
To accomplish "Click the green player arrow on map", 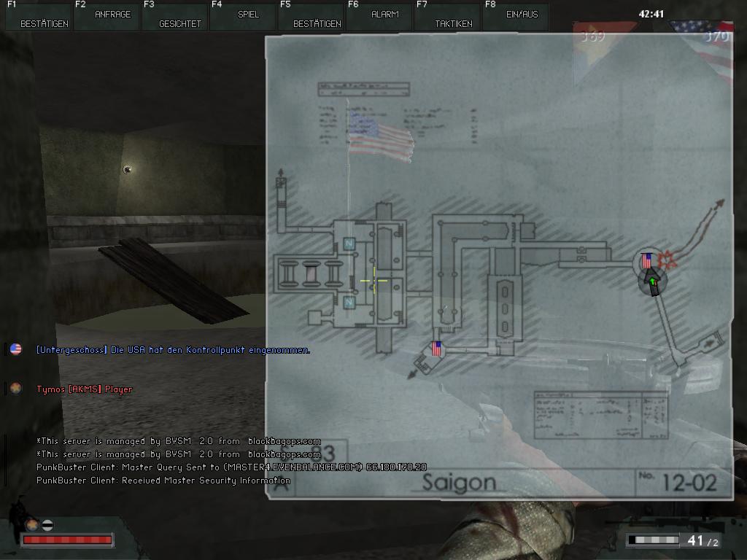I will click(x=653, y=282).
